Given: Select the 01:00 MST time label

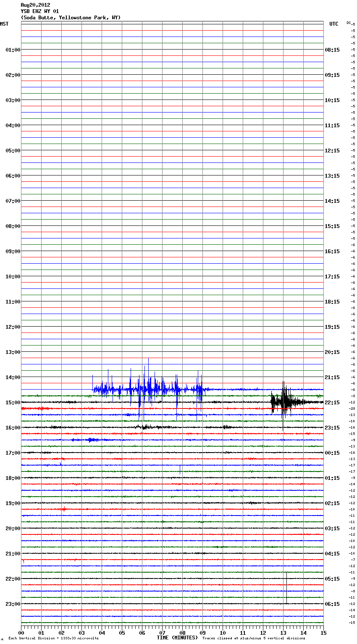Looking at the screenshot, I should click(13, 50).
